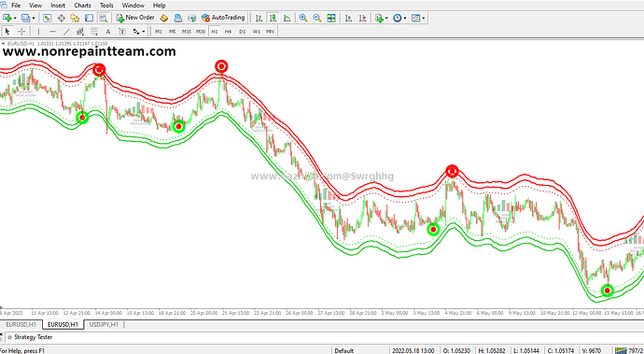Select the Crosshair tool

(21, 31)
